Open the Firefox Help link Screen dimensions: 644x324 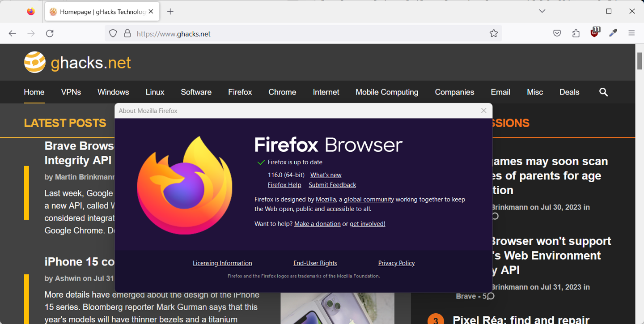pos(284,185)
